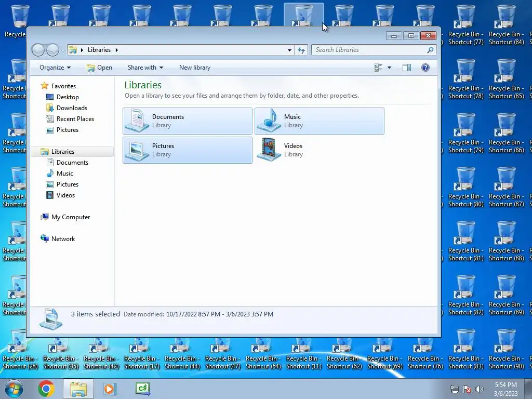Click Libraries in the address bar path
The height and width of the screenshot is (399, 532).
tap(99, 50)
